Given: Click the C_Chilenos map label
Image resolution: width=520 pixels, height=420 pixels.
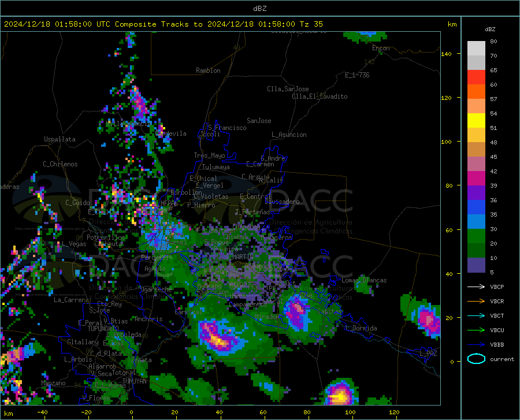Looking at the screenshot, I should tap(60, 164).
